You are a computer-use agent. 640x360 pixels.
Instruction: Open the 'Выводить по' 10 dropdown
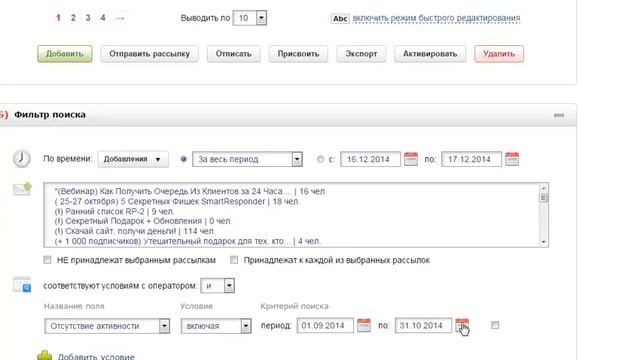click(x=249, y=18)
